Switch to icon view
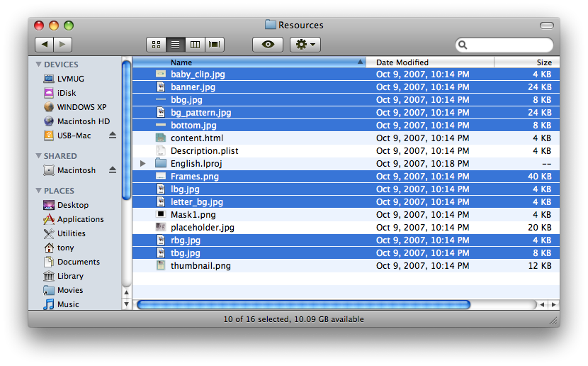Image resolution: width=588 pixels, height=366 pixels. [x=156, y=45]
